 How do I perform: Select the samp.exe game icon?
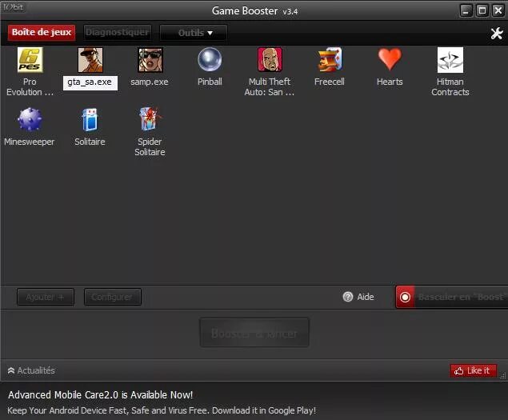pos(150,60)
